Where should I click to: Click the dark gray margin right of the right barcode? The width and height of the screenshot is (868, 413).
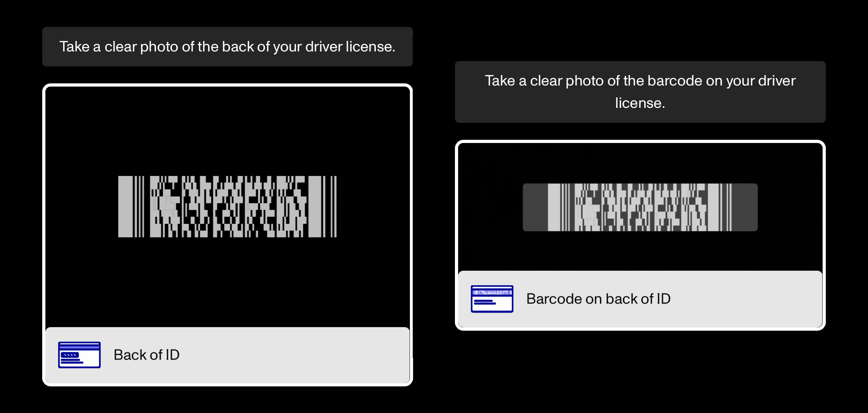coord(745,207)
